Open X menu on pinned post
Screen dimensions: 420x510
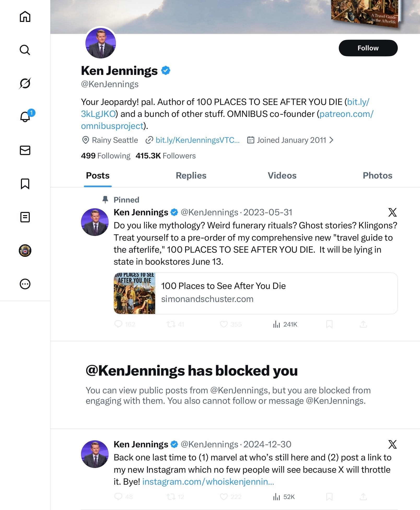click(x=392, y=212)
